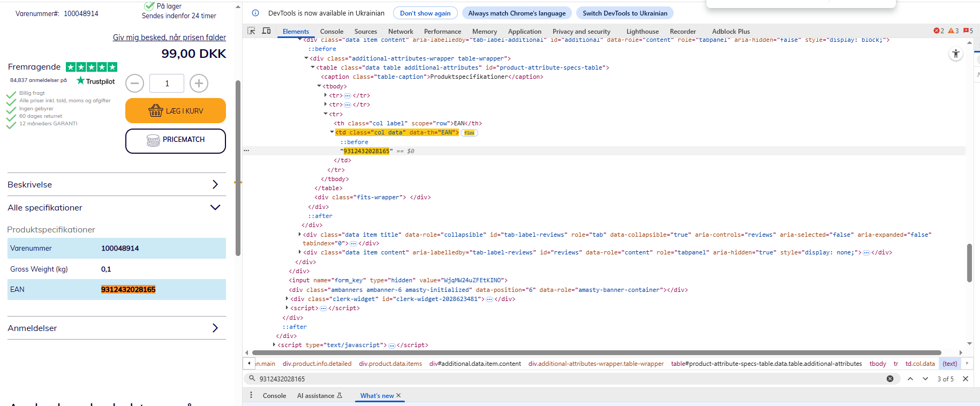The image size is (980, 406).
Task: Open the Console drawer tab
Action: (x=274, y=396)
